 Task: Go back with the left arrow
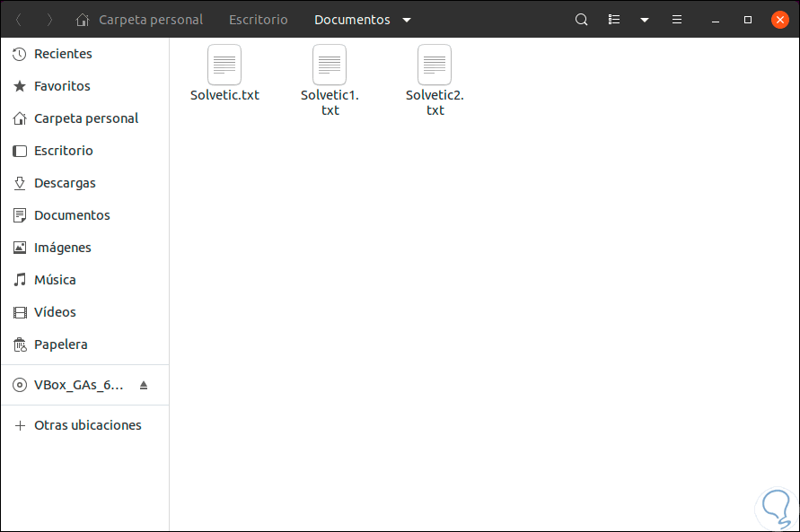pyautogui.click(x=19, y=20)
